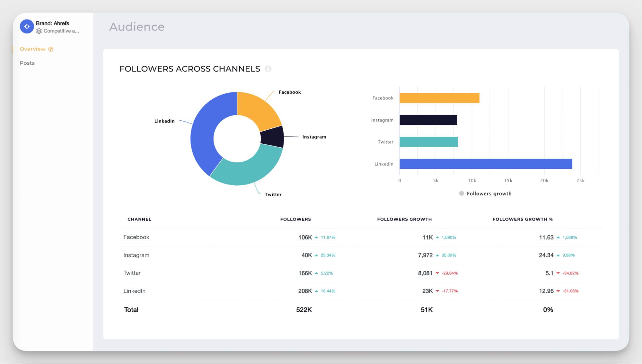Click the red arrow beside LinkedIn -31.08%
This screenshot has height=364, width=642.
(x=558, y=291)
